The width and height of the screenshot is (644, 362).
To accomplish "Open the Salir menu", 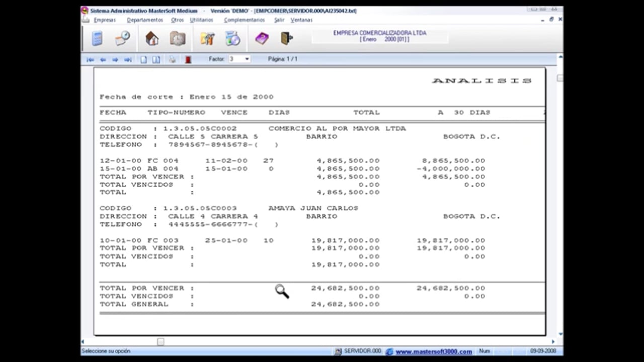I will pos(279,20).
